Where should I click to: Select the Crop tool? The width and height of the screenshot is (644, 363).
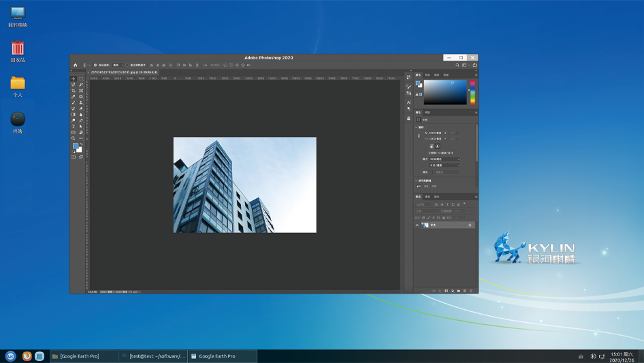(x=73, y=91)
